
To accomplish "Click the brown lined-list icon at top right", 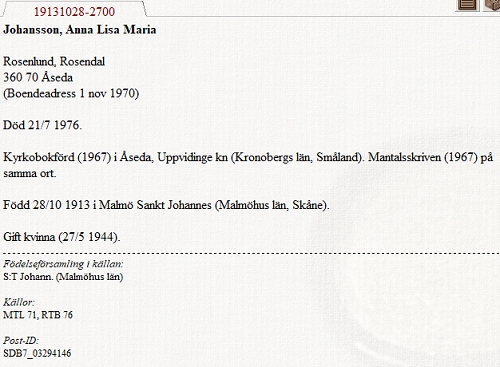I will pos(467,5).
